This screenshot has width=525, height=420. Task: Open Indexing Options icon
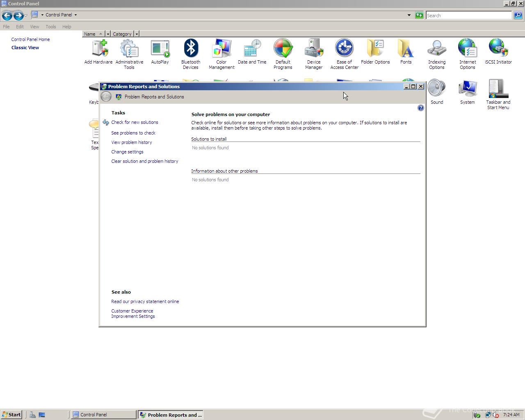[x=437, y=54]
